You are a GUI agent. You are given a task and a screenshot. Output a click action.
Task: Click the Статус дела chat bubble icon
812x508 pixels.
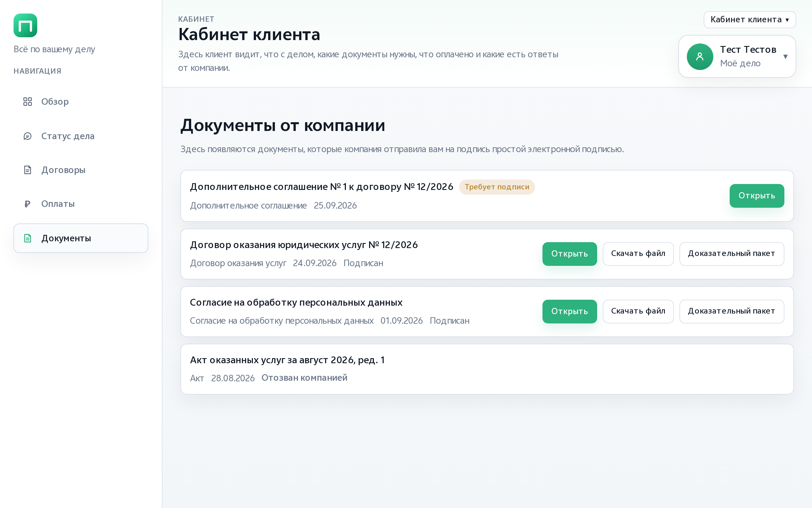click(28, 136)
